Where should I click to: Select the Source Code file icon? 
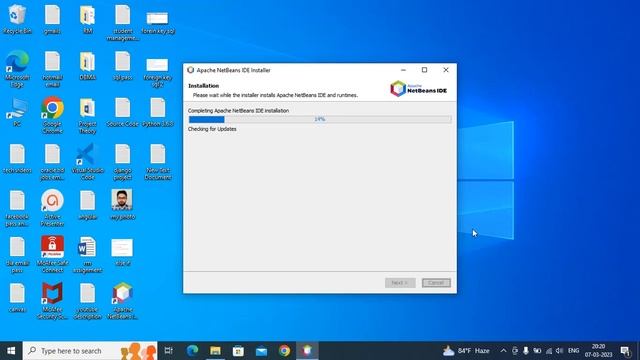point(122,112)
